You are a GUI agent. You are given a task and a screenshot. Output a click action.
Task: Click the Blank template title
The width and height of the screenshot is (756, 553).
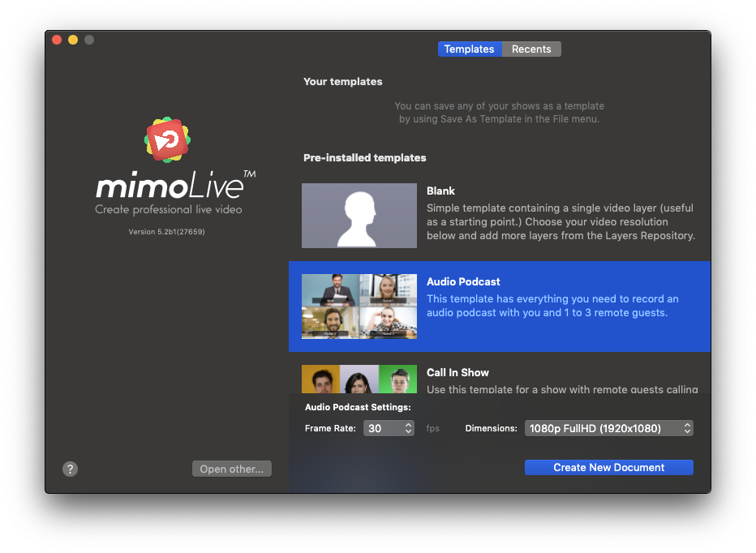pyautogui.click(x=440, y=191)
